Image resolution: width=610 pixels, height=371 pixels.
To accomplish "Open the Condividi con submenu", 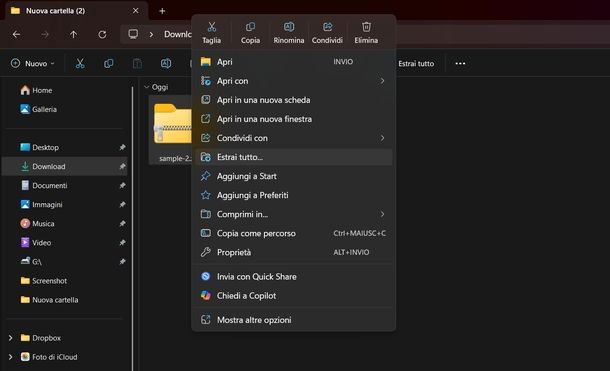I will click(x=294, y=138).
